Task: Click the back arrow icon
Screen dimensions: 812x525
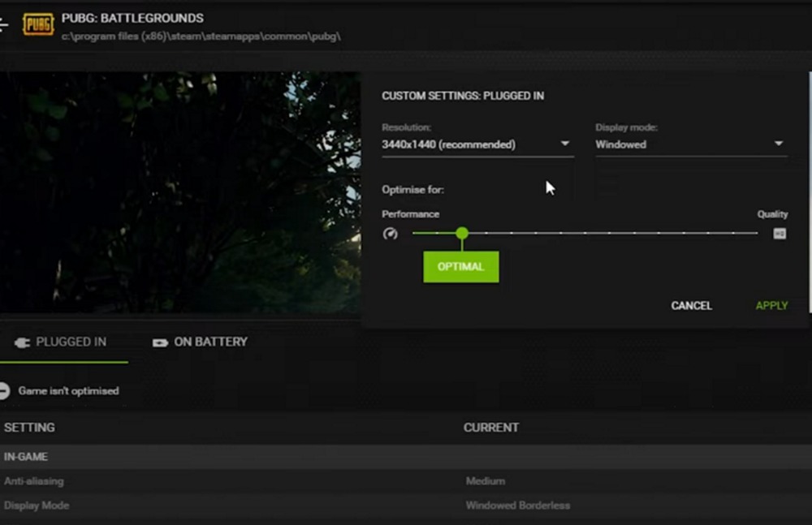Action: pos(3,24)
